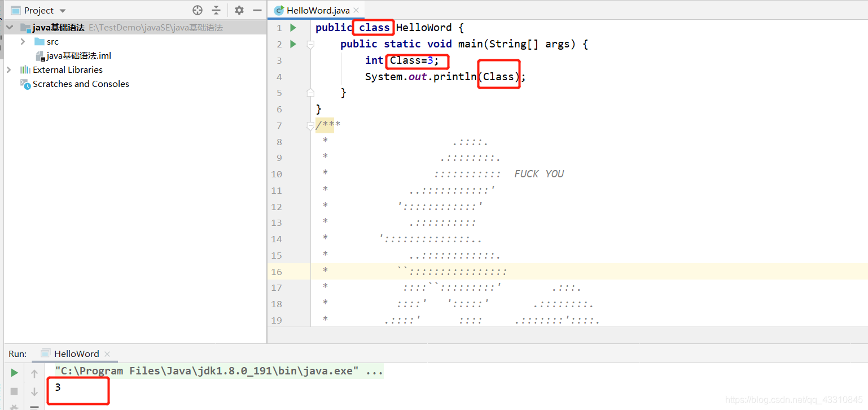The height and width of the screenshot is (410, 868).
Task: Click the src folder icon
Action: 39,42
